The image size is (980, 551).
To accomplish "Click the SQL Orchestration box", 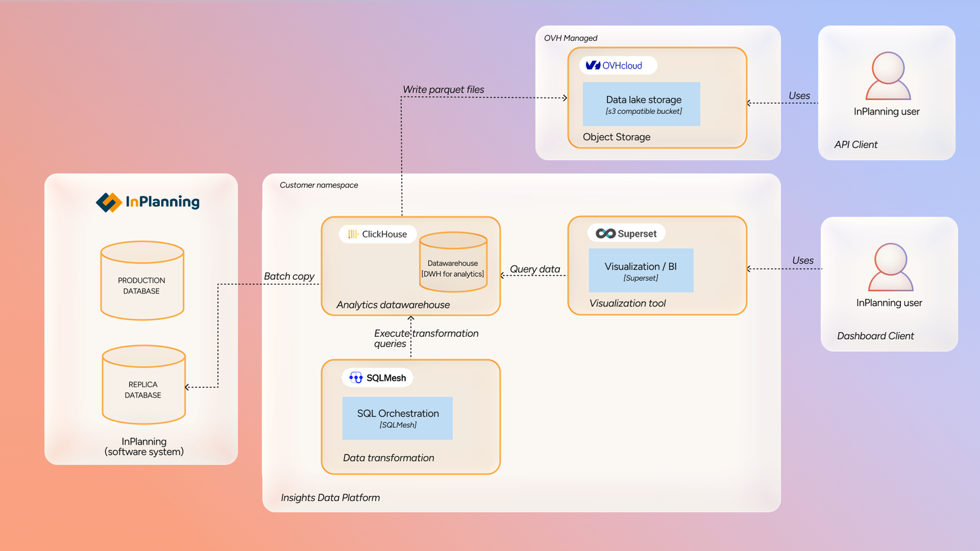I will (398, 418).
